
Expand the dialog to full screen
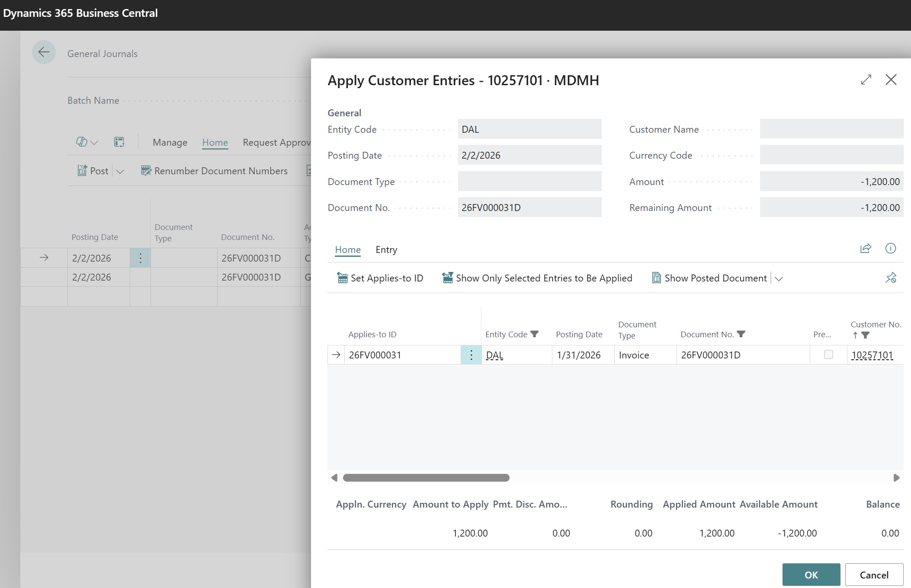tap(866, 80)
